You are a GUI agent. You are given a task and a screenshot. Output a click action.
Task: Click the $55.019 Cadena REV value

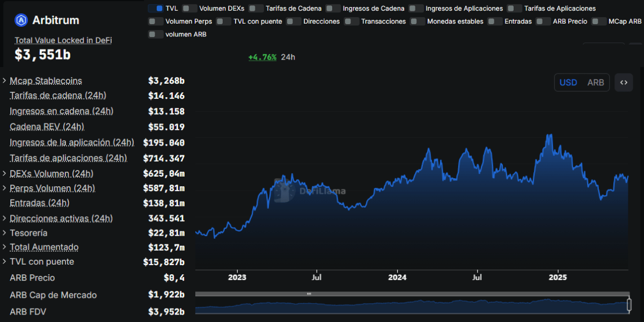point(166,127)
